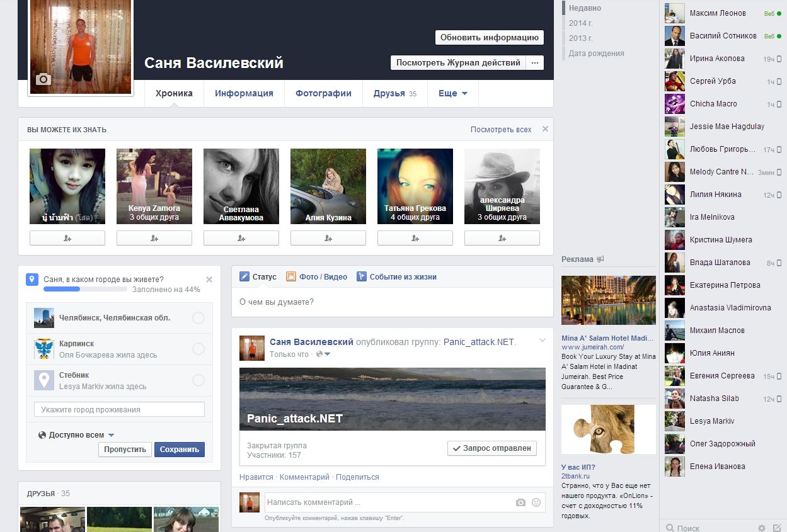Click the chat search magnifier icon

(x=670, y=528)
